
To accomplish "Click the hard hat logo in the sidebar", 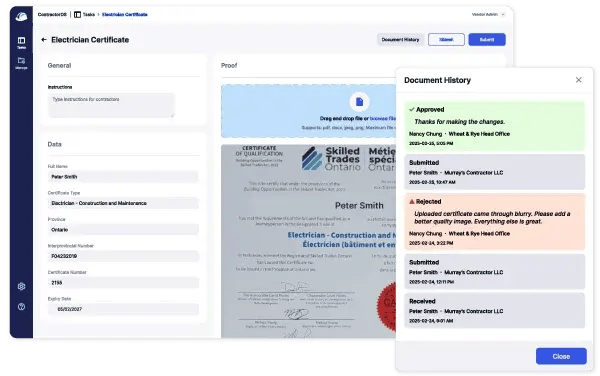I will [21, 17].
